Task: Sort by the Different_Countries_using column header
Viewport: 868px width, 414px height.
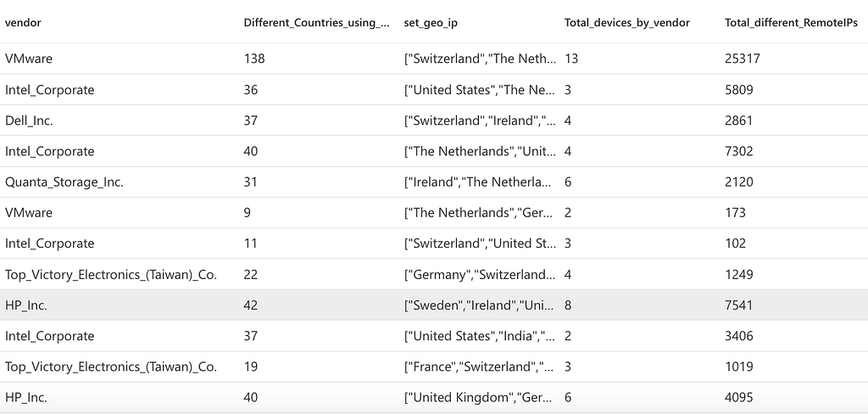Action: click(316, 23)
